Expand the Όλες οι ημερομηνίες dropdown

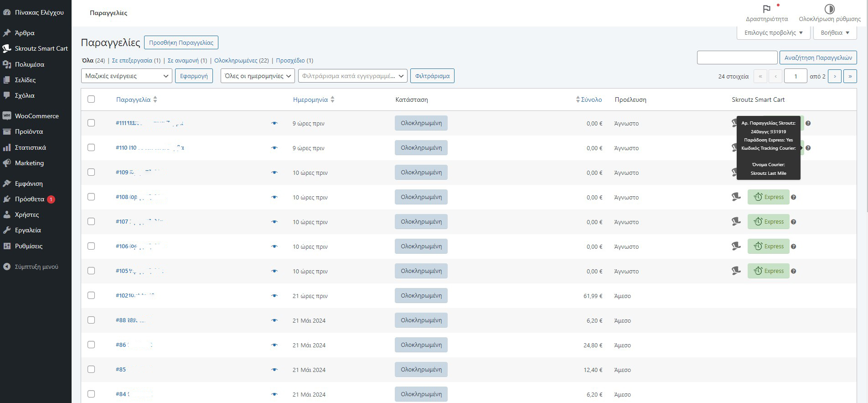(x=258, y=76)
